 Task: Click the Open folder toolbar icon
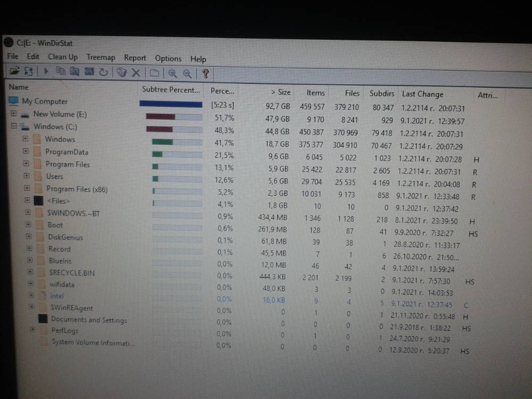pyautogui.click(x=14, y=71)
